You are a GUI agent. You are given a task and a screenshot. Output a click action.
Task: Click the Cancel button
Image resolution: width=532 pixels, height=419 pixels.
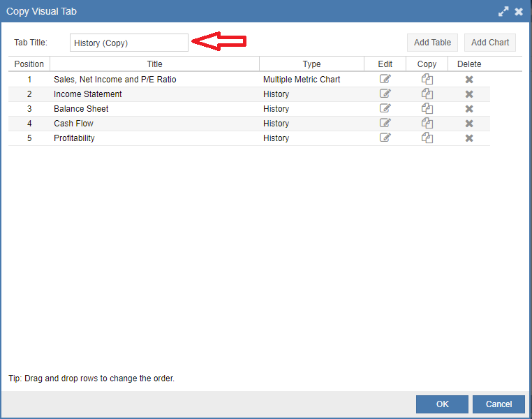coord(498,404)
